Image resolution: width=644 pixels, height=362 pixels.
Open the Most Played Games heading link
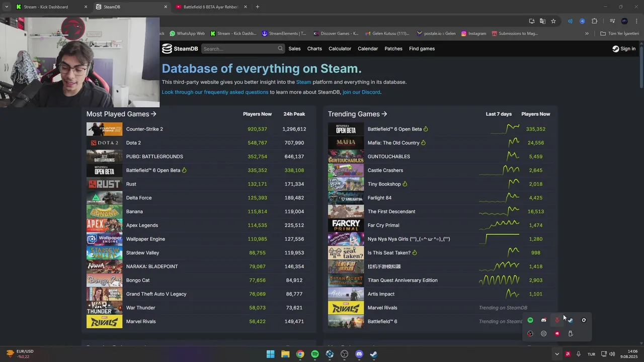tap(121, 114)
